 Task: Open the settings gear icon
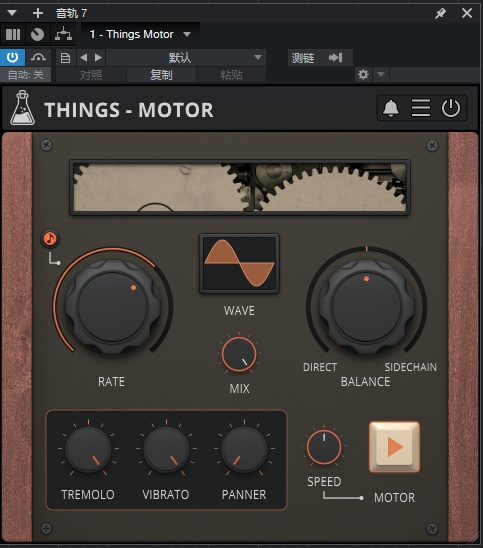pos(363,74)
